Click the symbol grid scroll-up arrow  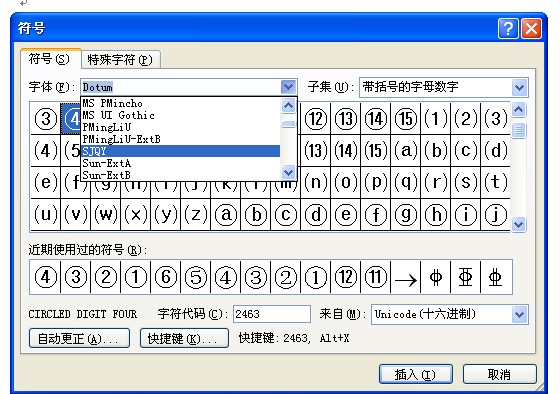pos(519,109)
